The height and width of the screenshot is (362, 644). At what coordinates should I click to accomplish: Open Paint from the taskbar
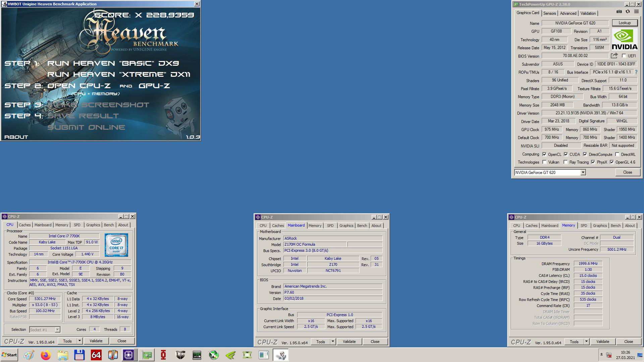[x=29, y=355]
